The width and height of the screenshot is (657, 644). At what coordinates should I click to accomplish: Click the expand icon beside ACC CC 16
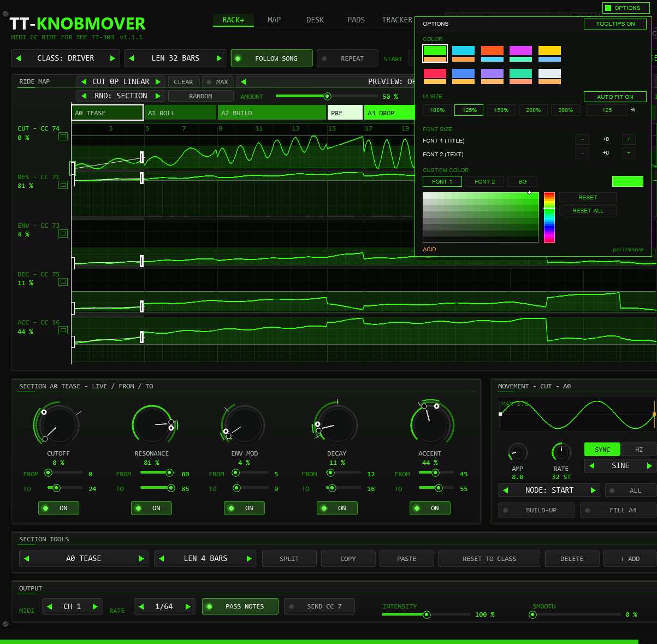click(x=63, y=330)
